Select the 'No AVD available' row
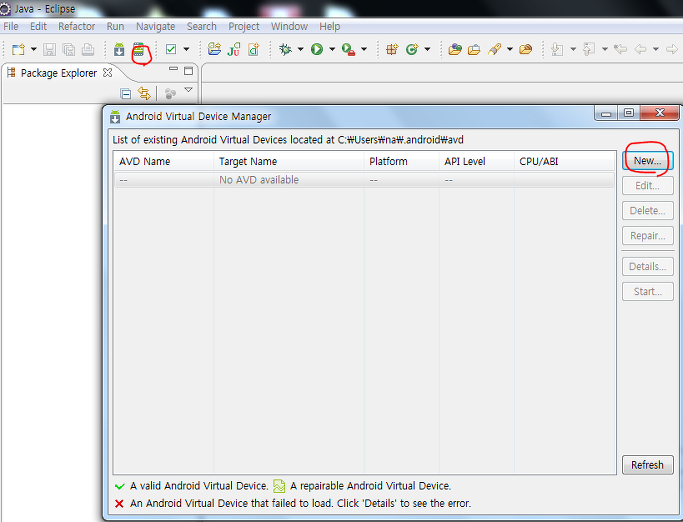683x522 pixels. point(364,180)
